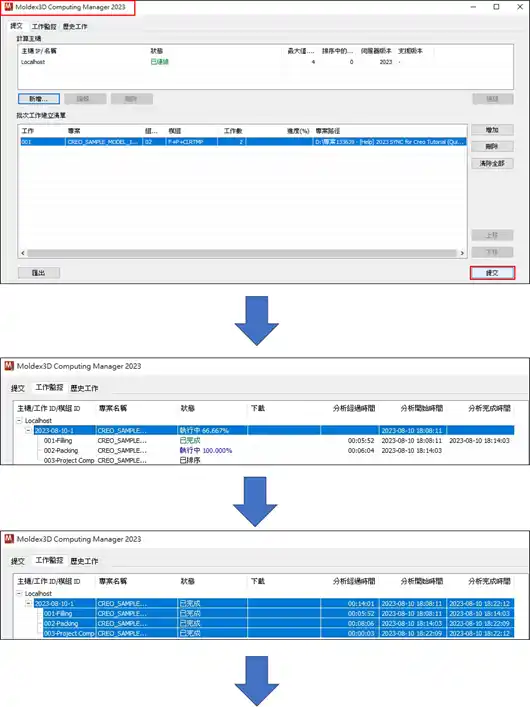Screen dimensions: 530x707
Task: Select 工作監控 tab in the window with all jobs 已完成
Action: point(49,560)
